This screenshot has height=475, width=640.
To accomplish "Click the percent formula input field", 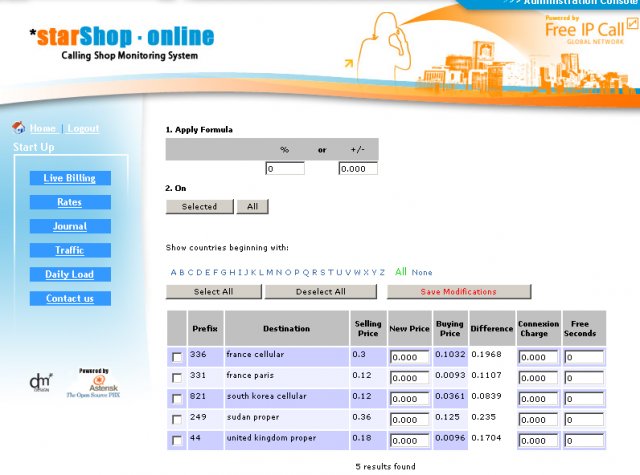I will pyautogui.click(x=284, y=169).
